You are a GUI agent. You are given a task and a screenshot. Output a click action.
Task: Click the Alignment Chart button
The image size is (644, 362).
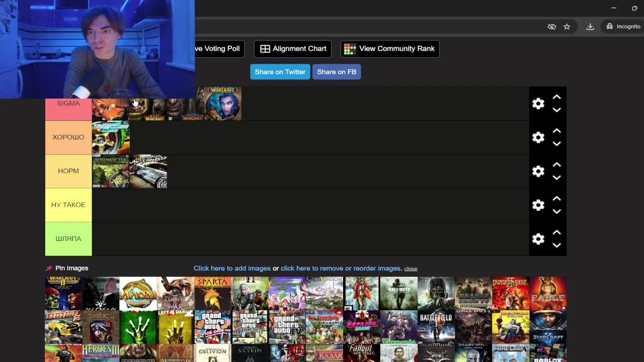click(x=293, y=49)
